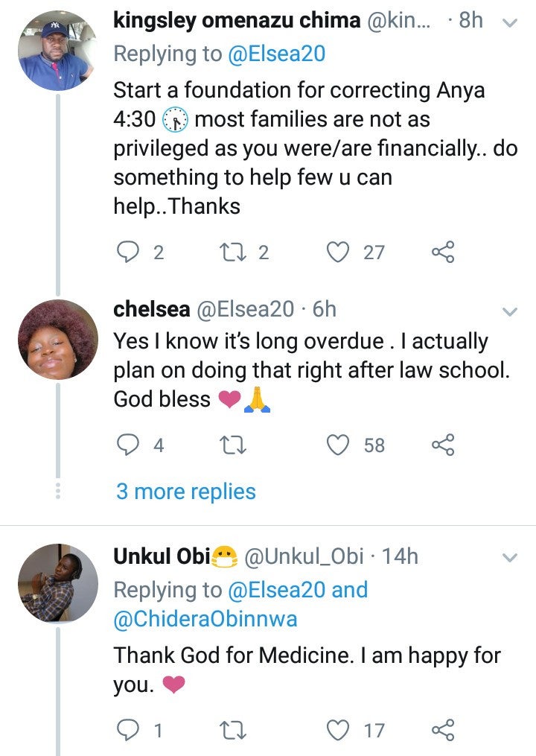Retweet Unkul Obi's Medicine tweet
This screenshot has width=536, height=756.
(x=240, y=731)
